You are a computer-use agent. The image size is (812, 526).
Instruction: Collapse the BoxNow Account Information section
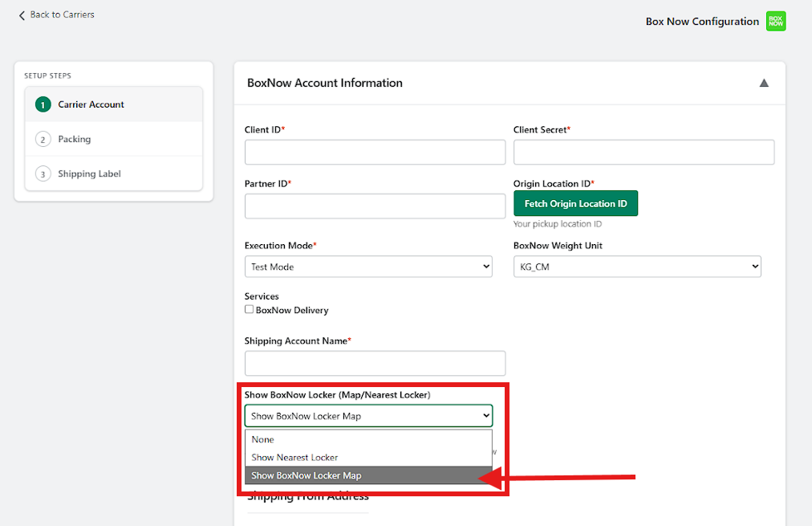click(764, 83)
